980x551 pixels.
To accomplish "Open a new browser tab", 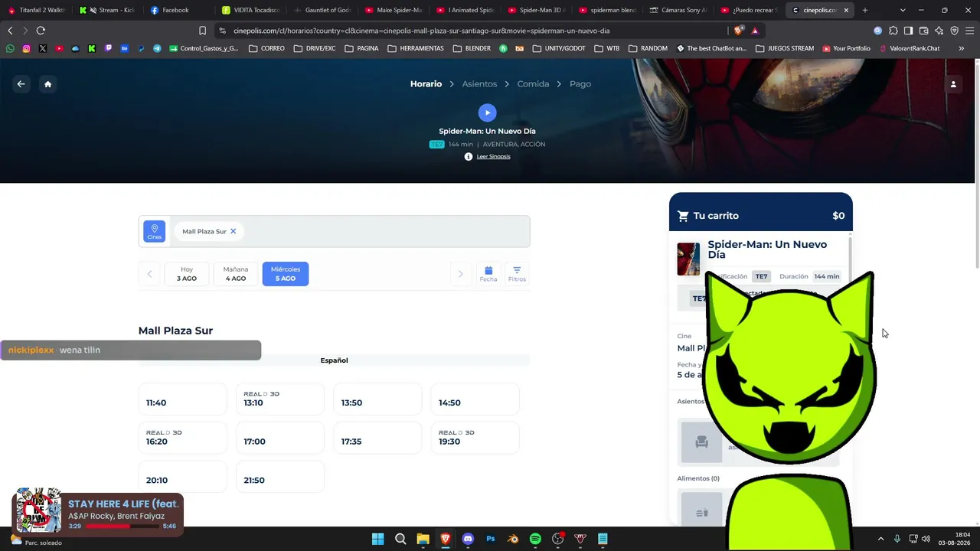I will (x=865, y=10).
